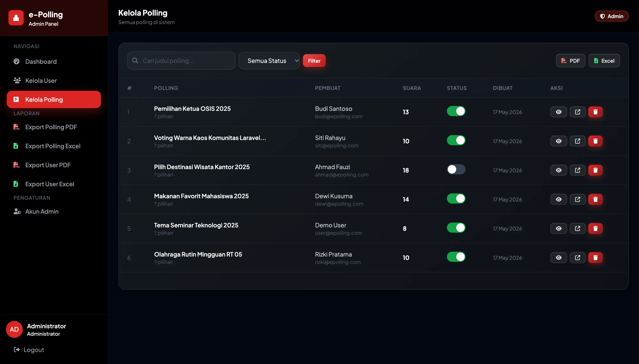Open external link for Pilih Destinasi Wisata Kantor
The width and height of the screenshot is (639, 364).
(x=578, y=170)
